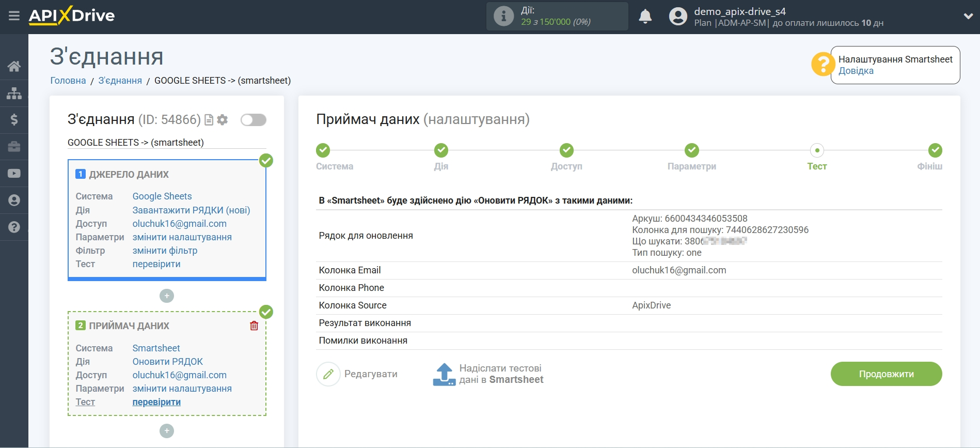Image resolution: width=980 pixels, height=448 pixels.
Task: Open connection settings gear icon
Action: point(223,120)
